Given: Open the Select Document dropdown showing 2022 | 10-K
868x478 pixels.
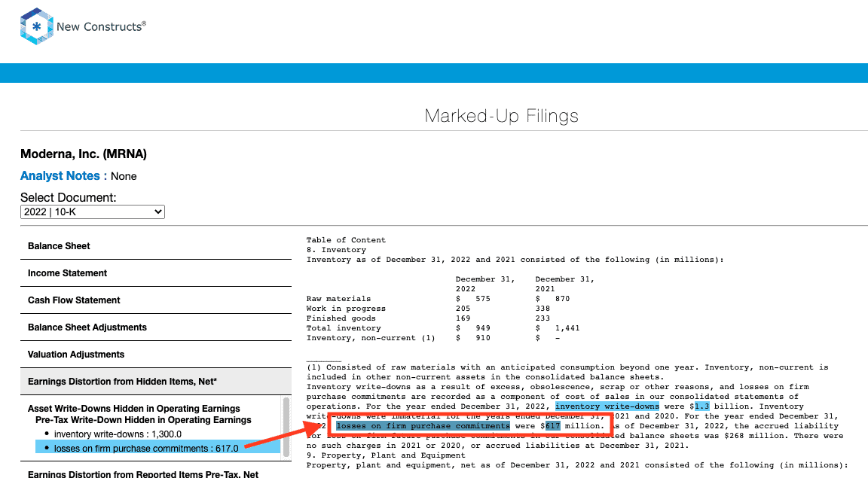Looking at the screenshot, I should 93,212.
